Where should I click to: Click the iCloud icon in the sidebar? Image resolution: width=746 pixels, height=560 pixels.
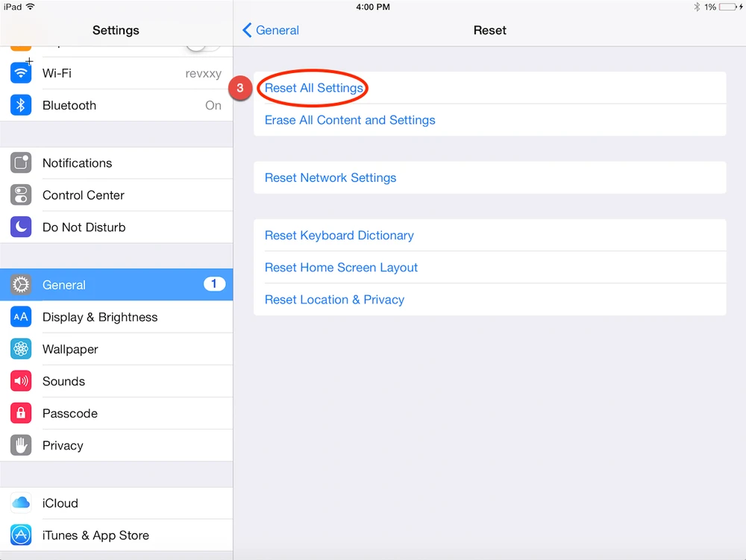20,503
